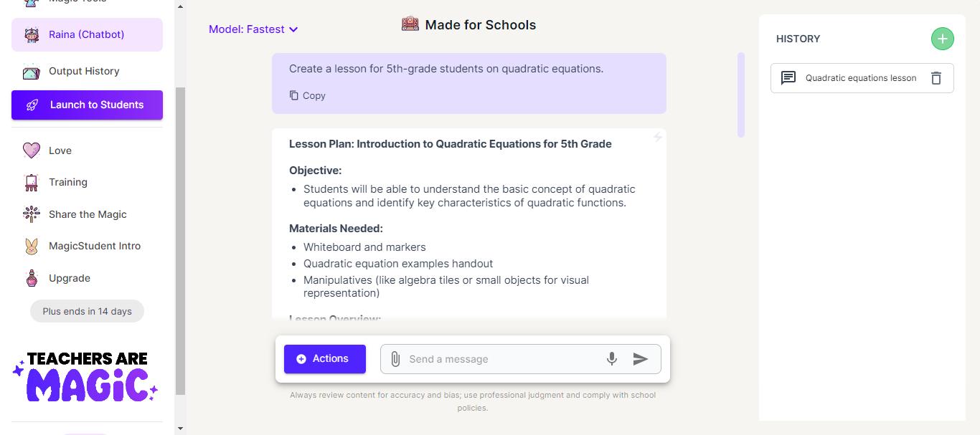
Task: Click the Made for Schools schoolhouse icon
Action: click(410, 24)
